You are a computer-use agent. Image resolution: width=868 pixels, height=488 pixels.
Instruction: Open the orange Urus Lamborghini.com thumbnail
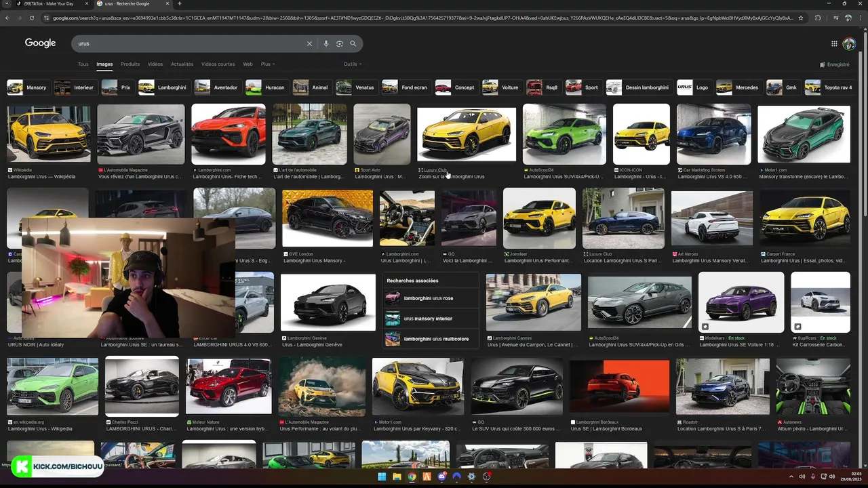click(229, 134)
